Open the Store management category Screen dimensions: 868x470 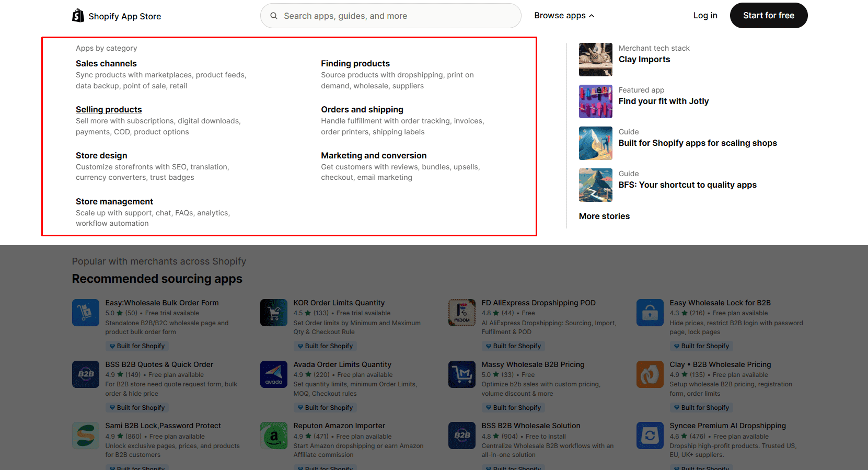coord(114,201)
